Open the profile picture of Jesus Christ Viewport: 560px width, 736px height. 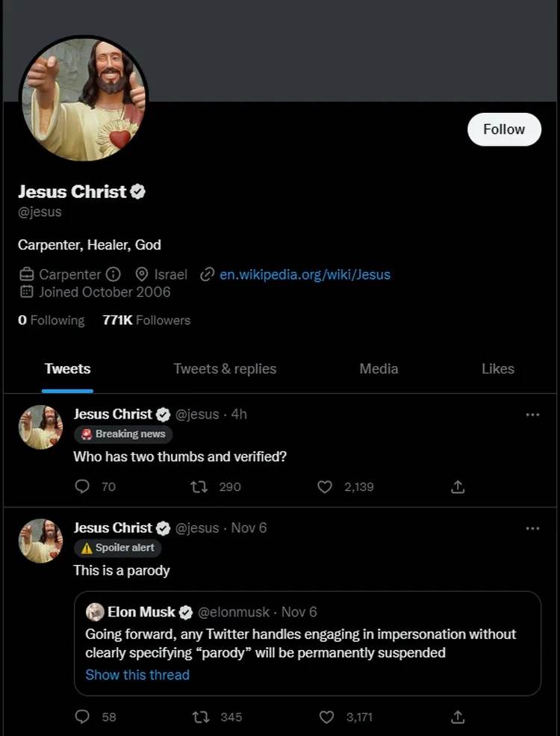(x=83, y=98)
